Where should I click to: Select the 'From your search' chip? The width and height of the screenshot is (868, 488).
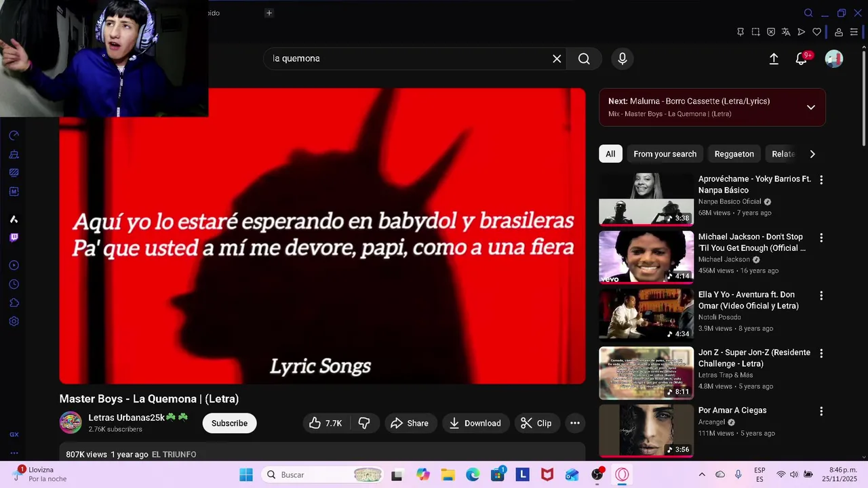point(665,154)
